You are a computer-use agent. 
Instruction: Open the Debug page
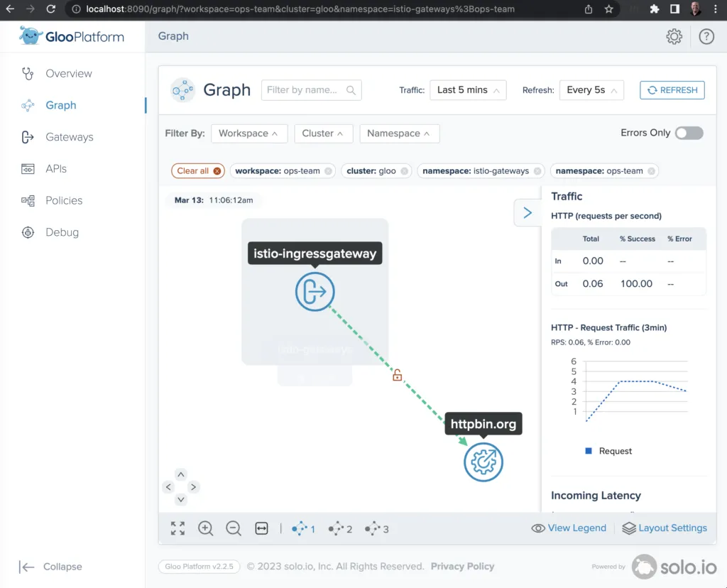point(62,232)
